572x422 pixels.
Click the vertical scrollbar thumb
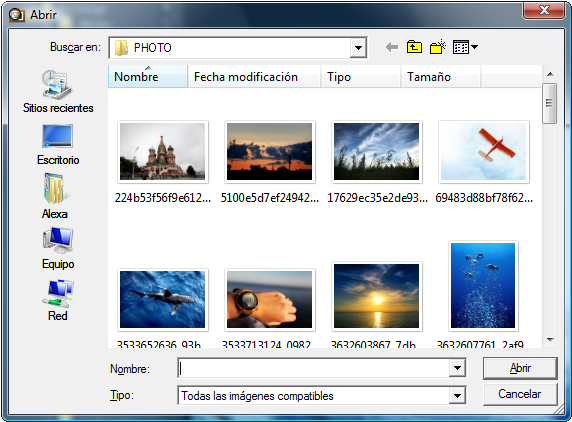[x=549, y=103]
